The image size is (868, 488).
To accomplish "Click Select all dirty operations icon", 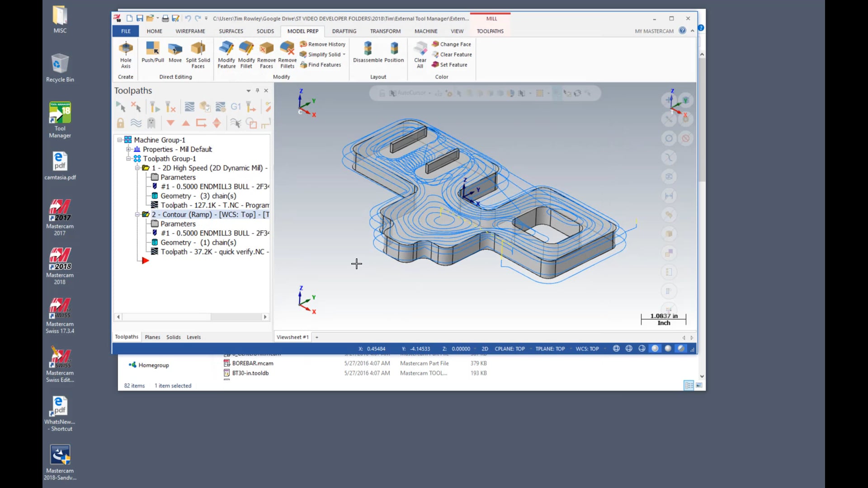I will (136, 107).
